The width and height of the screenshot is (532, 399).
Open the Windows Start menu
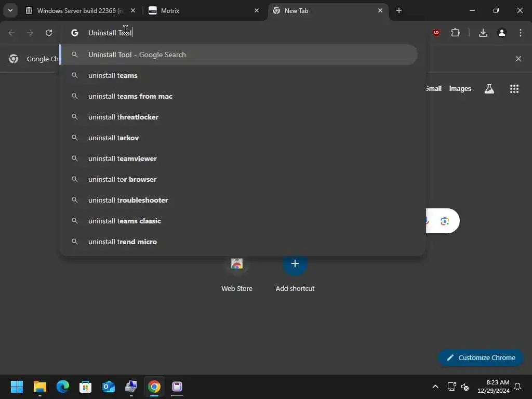17,387
